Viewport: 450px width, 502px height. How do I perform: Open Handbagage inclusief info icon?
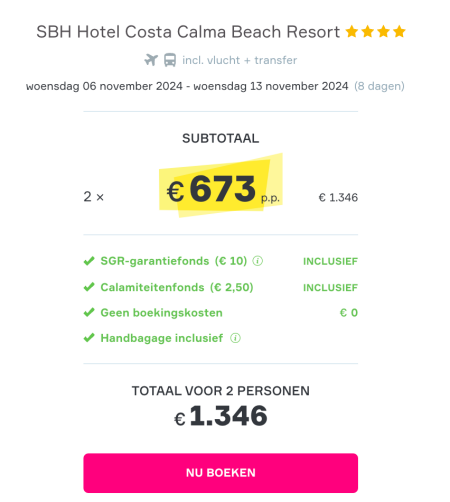[235, 338]
